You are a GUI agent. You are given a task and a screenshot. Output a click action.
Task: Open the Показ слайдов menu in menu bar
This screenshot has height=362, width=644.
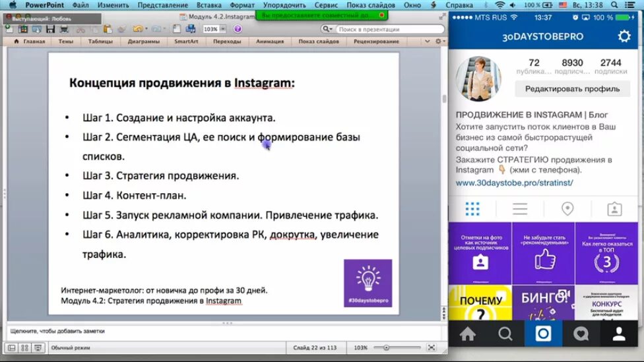click(x=370, y=5)
